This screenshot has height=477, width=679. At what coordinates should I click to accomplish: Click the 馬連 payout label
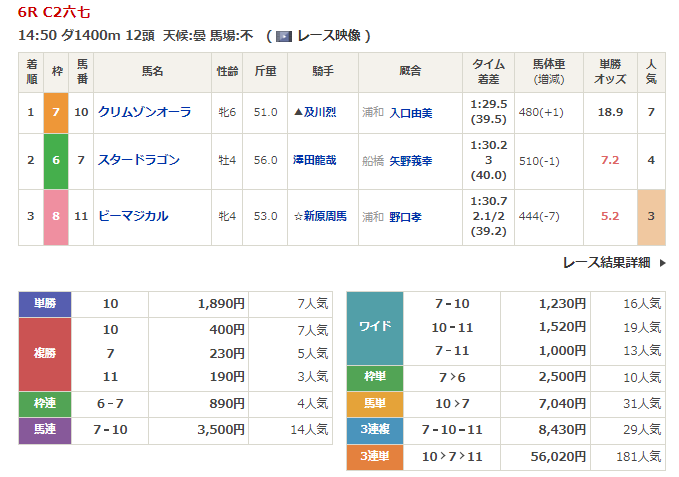click(45, 430)
